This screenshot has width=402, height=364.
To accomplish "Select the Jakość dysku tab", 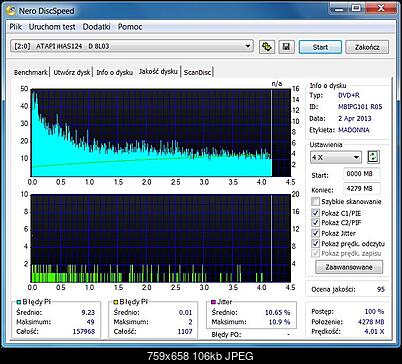I will (x=158, y=71).
